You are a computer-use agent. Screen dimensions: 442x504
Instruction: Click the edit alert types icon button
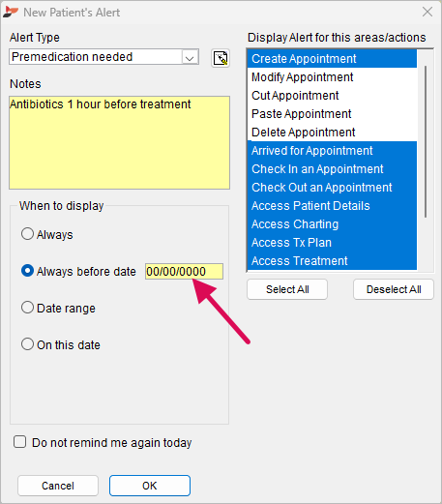click(221, 58)
